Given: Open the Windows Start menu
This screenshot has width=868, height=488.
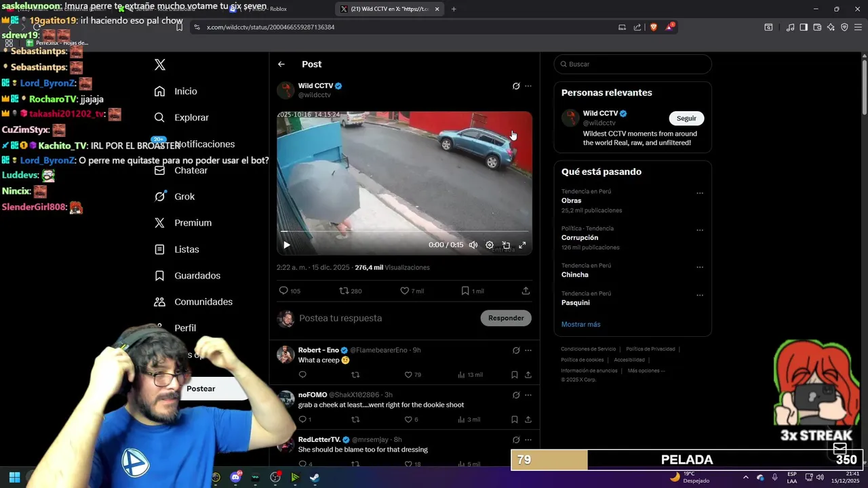Looking at the screenshot, I should [x=14, y=477].
